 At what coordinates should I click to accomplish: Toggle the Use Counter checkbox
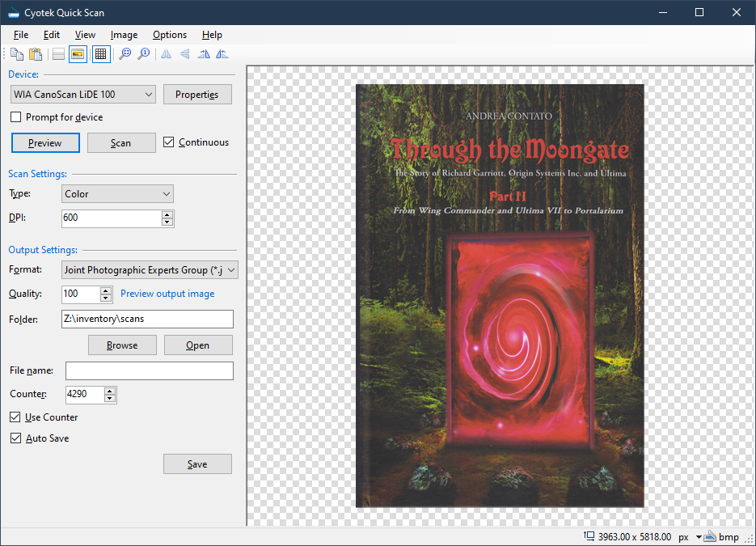[15, 417]
